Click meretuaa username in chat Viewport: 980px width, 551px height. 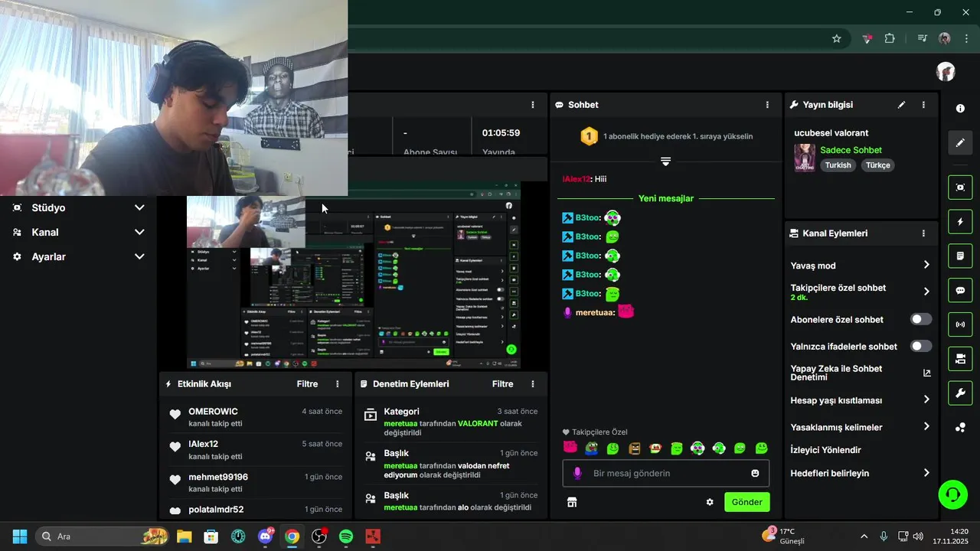[595, 312]
